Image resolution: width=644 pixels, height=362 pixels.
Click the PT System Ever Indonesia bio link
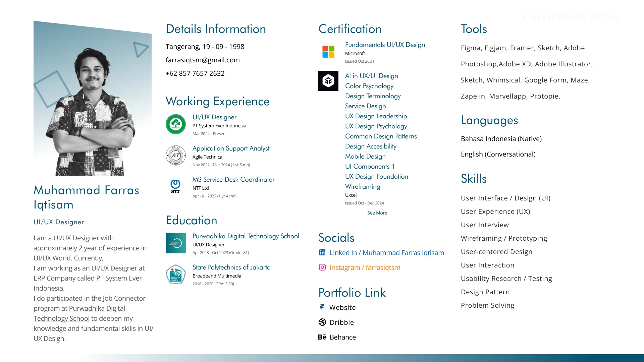pos(119,278)
